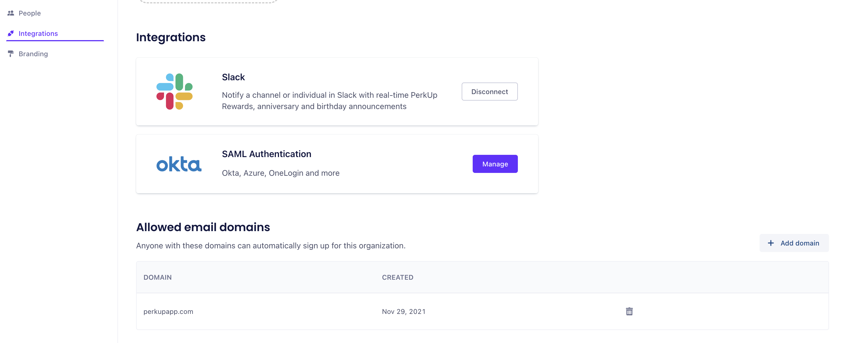
Task: Manage SAML Authentication settings
Action: pyautogui.click(x=495, y=164)
